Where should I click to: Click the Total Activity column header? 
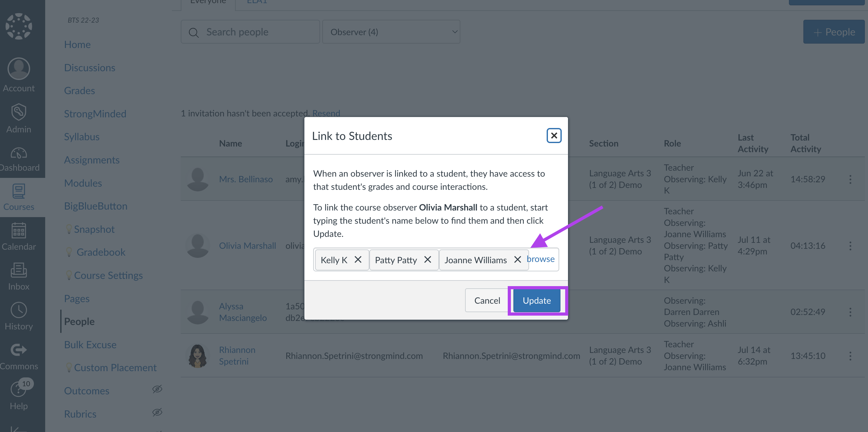pos(806,144)
